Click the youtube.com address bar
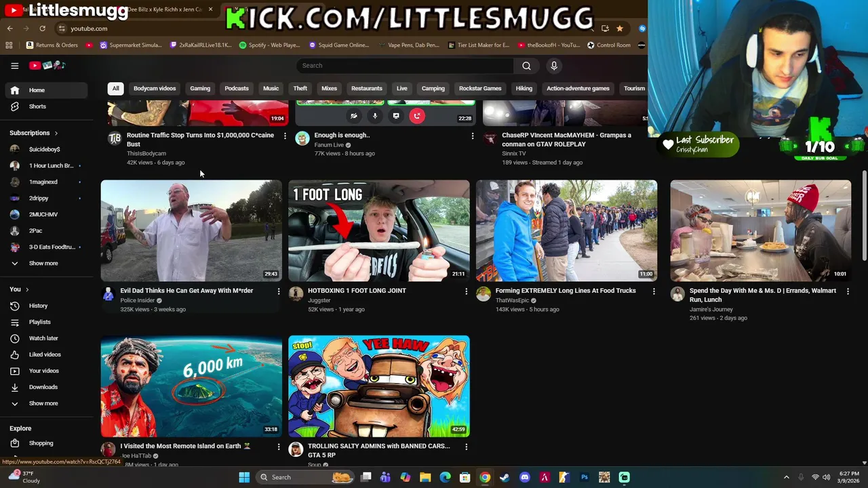The image size is (868, 488). point(325,28)
